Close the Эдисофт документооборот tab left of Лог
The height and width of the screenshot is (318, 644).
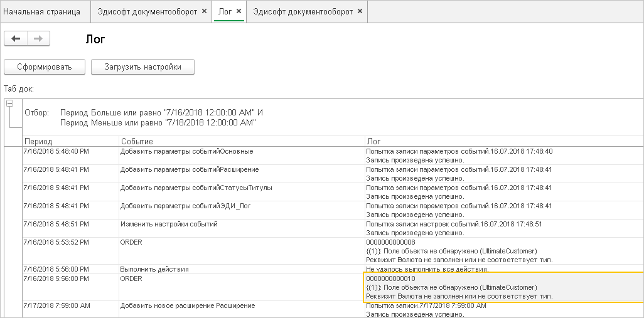click(x=205, y=12)
